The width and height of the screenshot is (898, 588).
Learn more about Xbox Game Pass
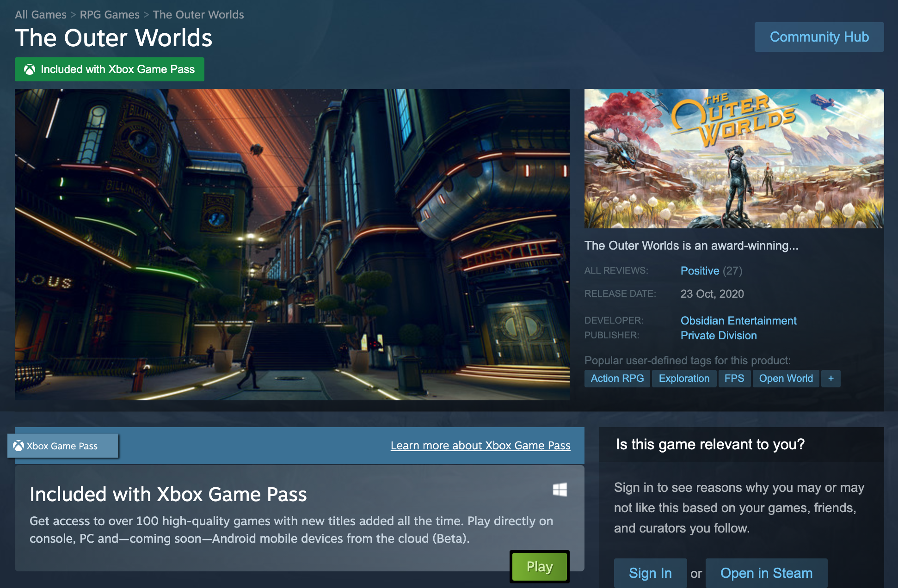click(x=480, y=446)
